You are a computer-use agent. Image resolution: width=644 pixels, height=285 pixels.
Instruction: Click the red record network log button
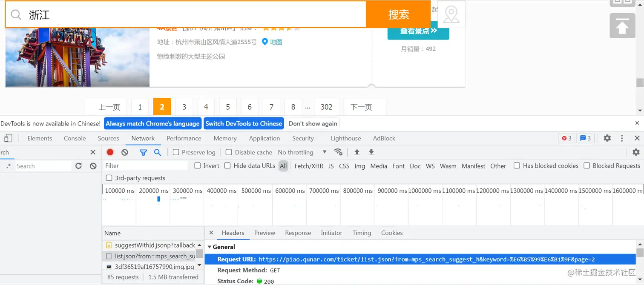pyautogui.click(x=110, y=152)
